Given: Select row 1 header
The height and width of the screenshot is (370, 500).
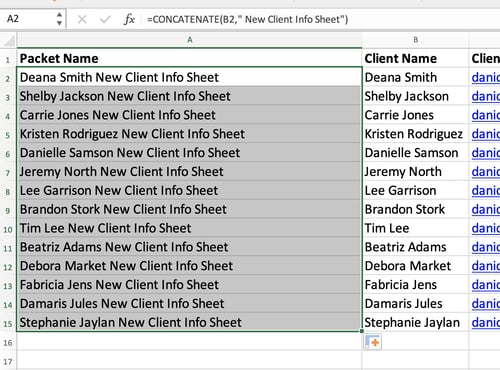Looking at the screenshot, I should (x=8, y=59).
